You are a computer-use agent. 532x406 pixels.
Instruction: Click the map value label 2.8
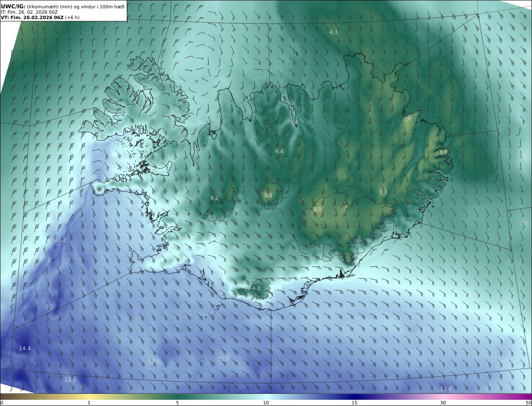(407, 119)
